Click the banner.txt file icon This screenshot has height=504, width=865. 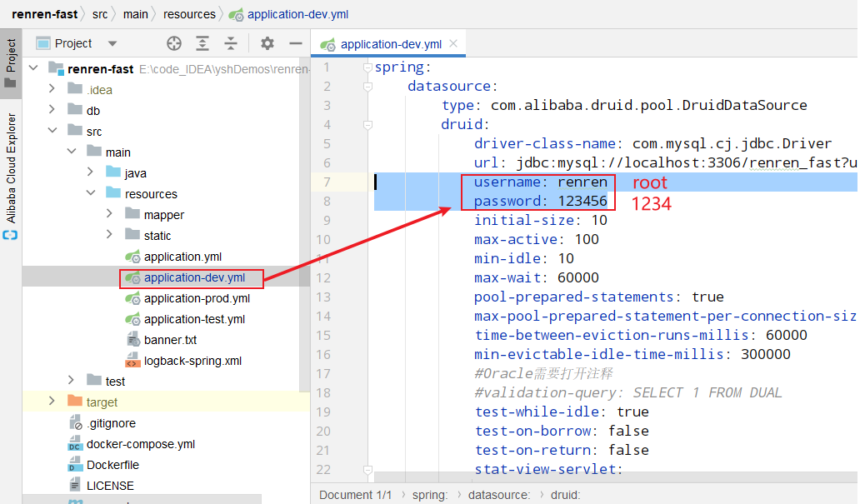click(x=132, y=339)
